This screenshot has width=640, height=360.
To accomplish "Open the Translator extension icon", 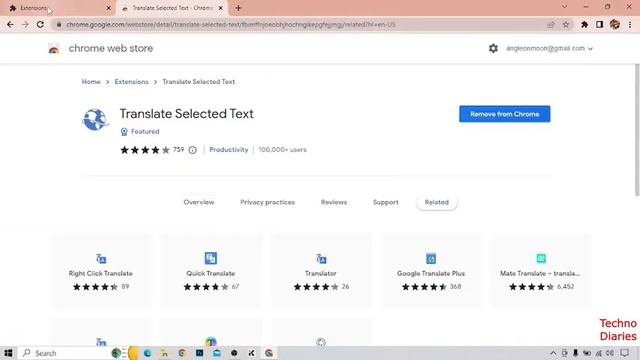I will click(321, 258).
